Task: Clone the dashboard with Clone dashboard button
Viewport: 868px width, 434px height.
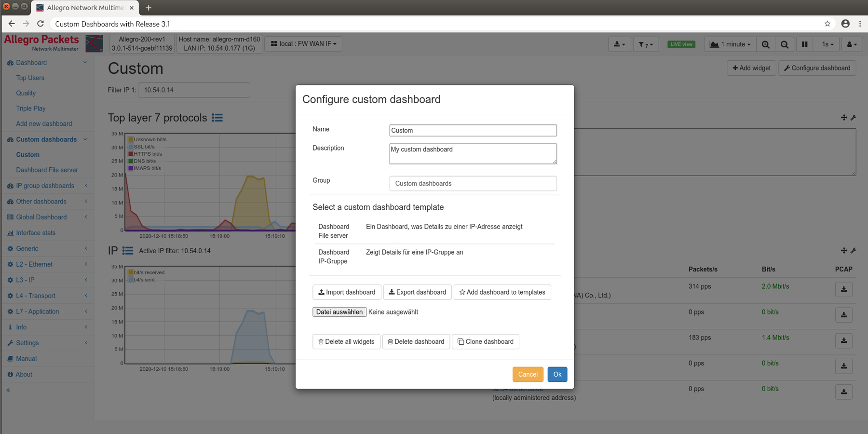Action: tap(485, 341)
